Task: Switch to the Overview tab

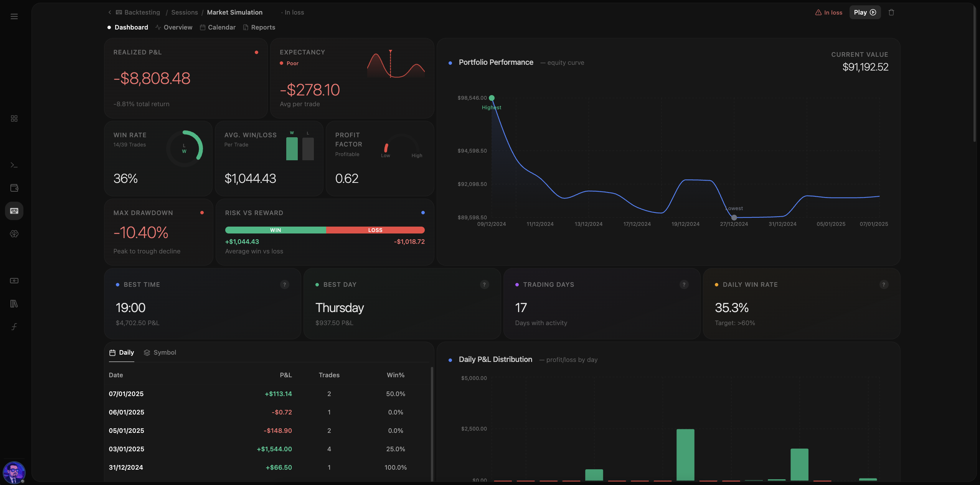Action: (174, 27)
